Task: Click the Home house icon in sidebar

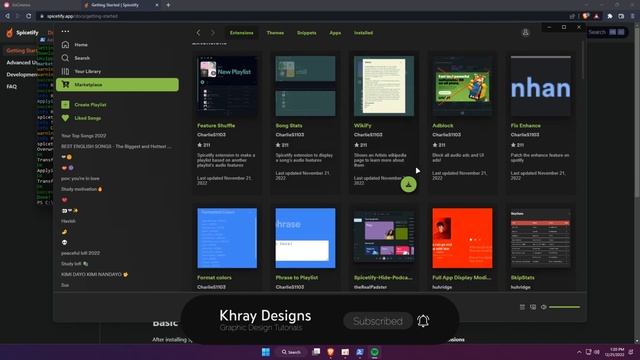Action: (65, 44)
